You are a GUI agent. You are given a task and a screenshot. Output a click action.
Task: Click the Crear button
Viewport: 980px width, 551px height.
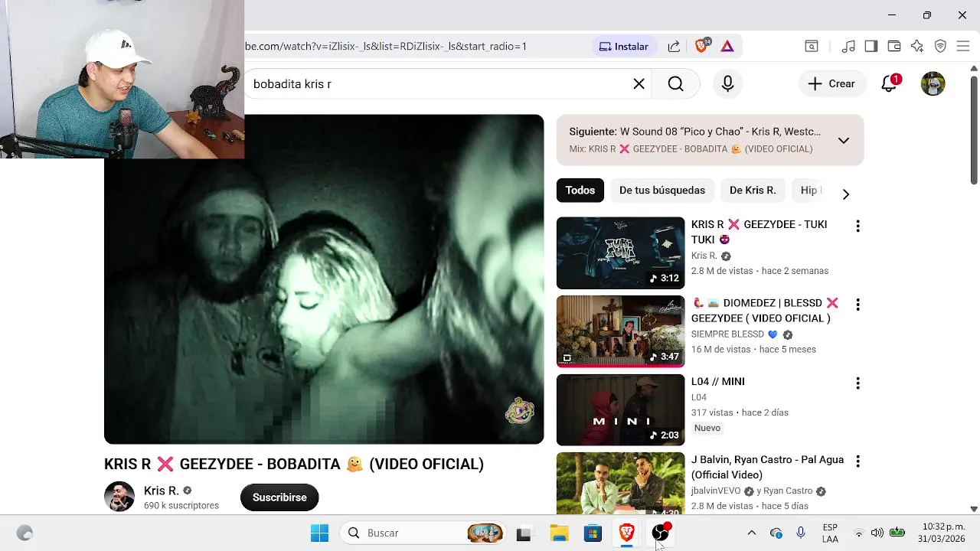[x=831, y=83]
